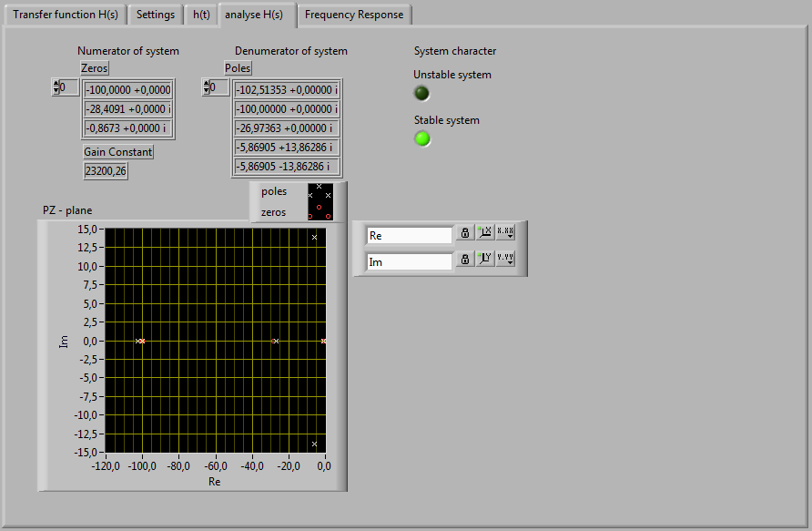This screenshot has width=812, height=531.
Task: Select pole value -5,86905 +13,86286 i
Action: pos(287,148)
